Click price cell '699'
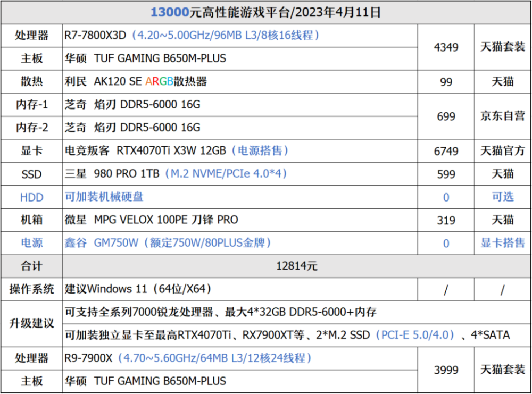Image resolution: width=532 pixels, height=394 pixels. tap(446, 116)
